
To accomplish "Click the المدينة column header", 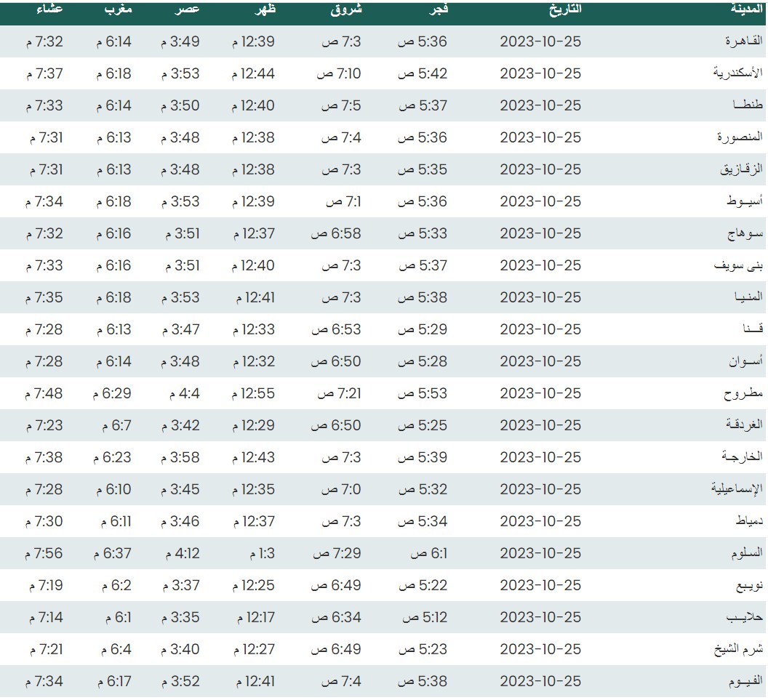I will [x=746, y=9].
